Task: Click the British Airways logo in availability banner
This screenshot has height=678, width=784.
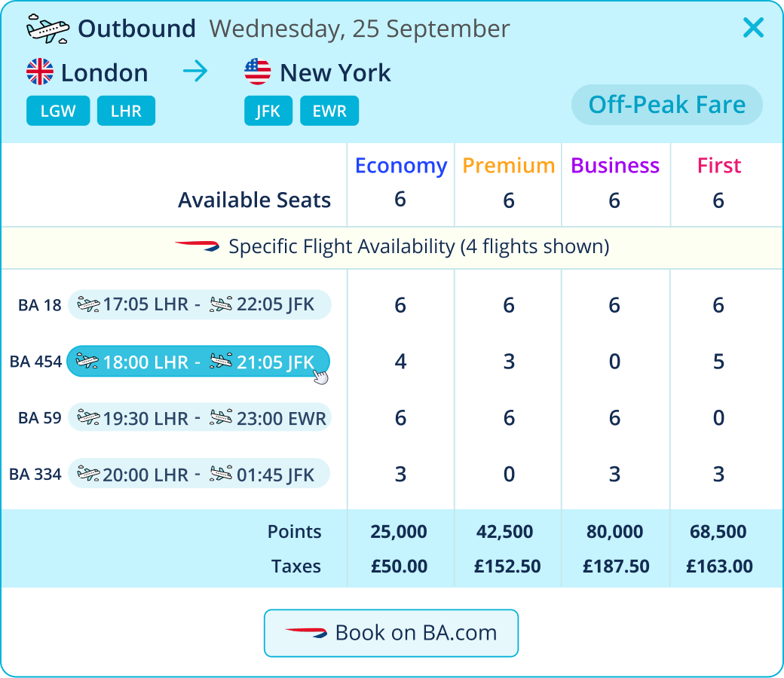Action: click(197, 246)
